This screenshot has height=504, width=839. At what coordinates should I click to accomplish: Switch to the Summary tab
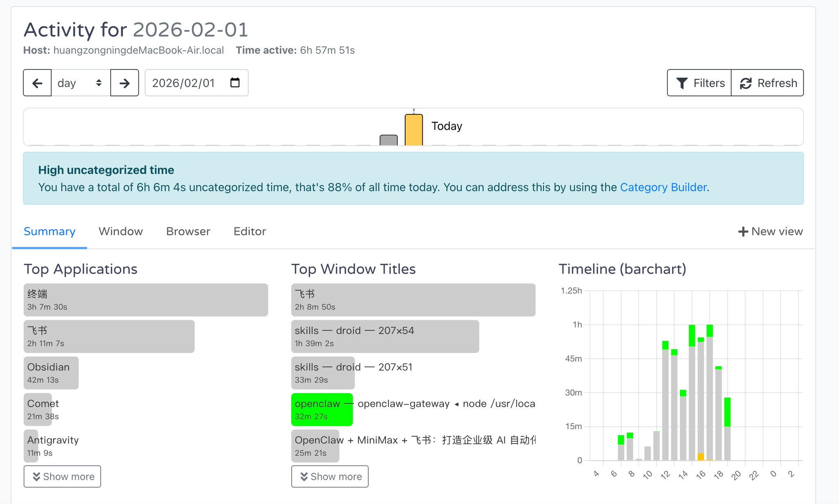click(50, 231)
